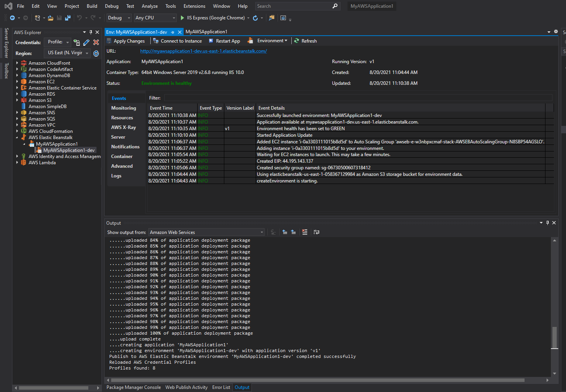Open the Web Publish Activity tab
566x392 pixels.
click(x=187, y=387)
